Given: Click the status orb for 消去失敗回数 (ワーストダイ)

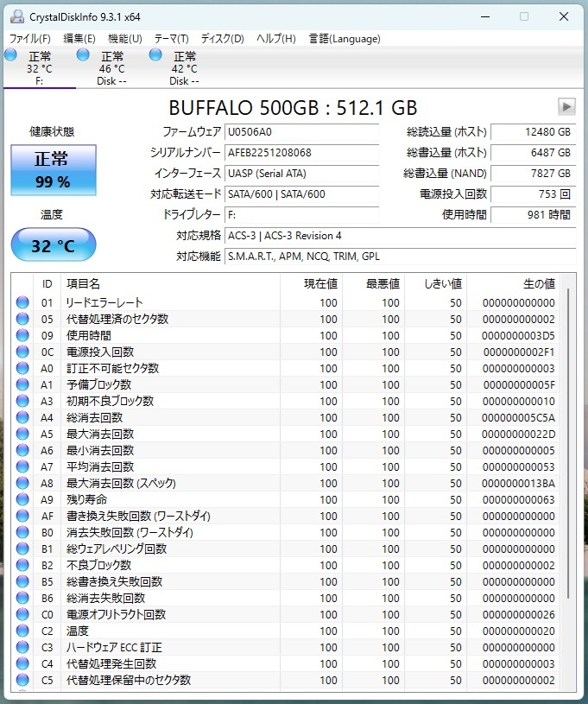Looking at the screenshot, I should coord(22,532).
